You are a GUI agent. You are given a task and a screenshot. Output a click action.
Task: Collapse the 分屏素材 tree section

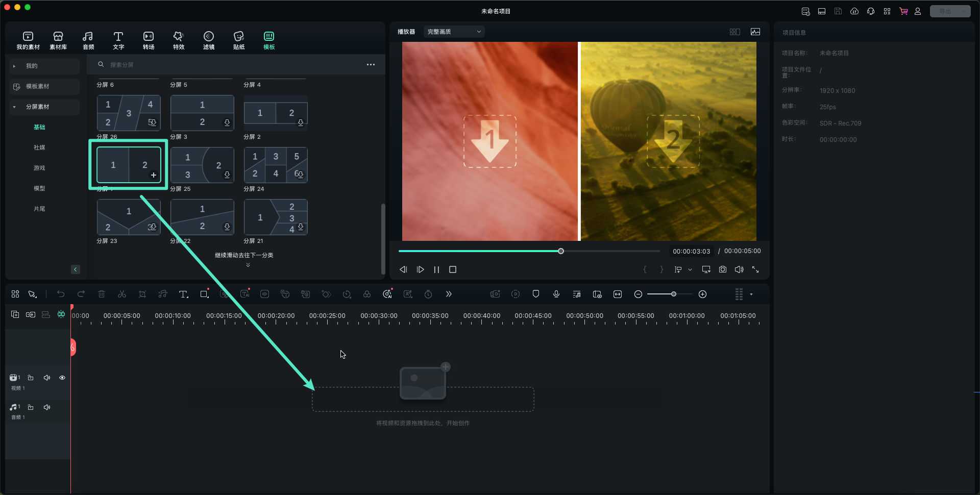[x=14, y=107]
